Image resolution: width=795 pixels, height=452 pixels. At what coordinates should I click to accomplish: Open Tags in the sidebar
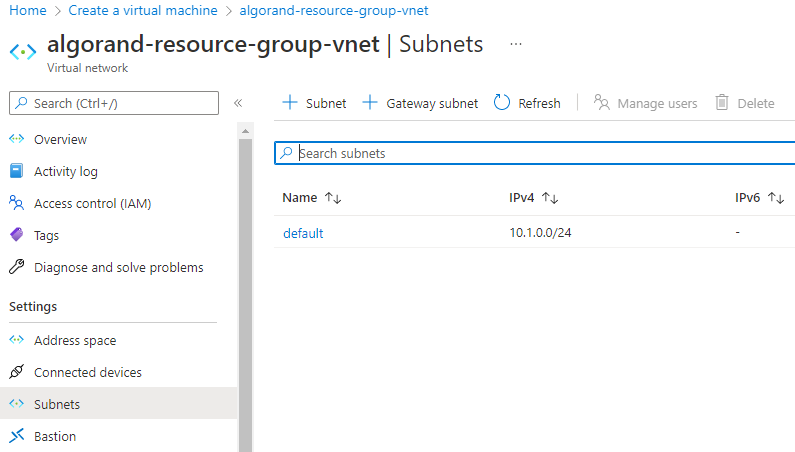[x=47, y=235]
